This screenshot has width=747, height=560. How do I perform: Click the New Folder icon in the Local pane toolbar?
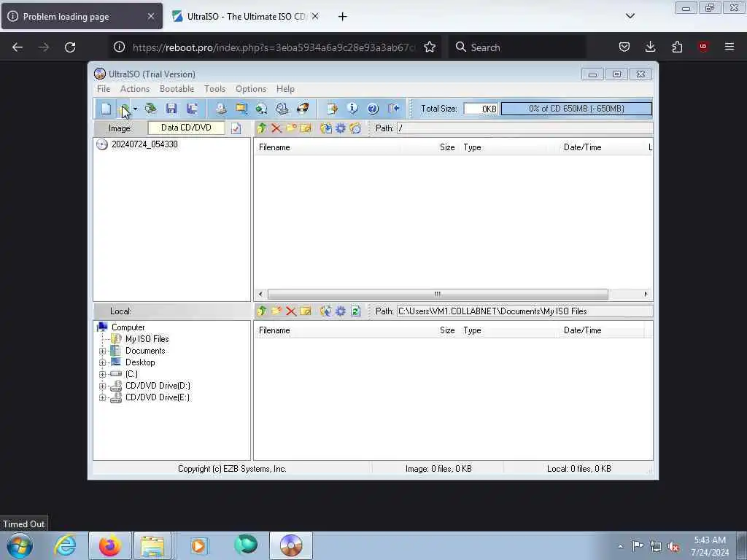click(x=276, y=311)
